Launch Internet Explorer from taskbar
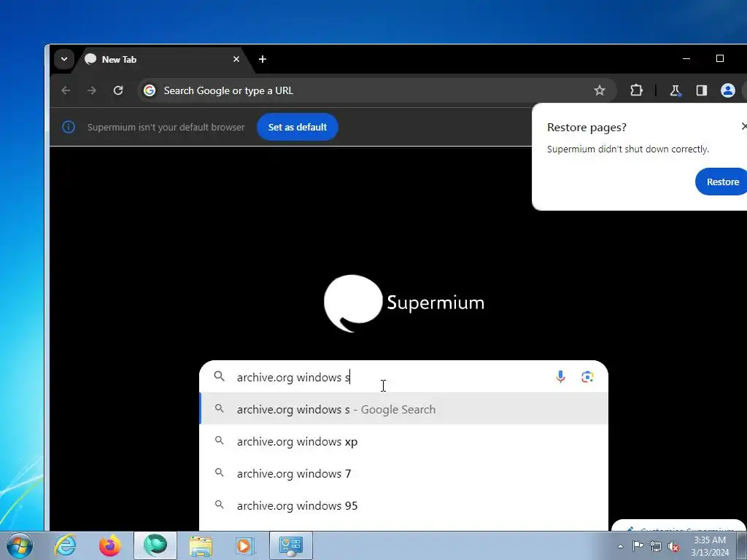Screen dimensions: 747x560 click(65, 545)
